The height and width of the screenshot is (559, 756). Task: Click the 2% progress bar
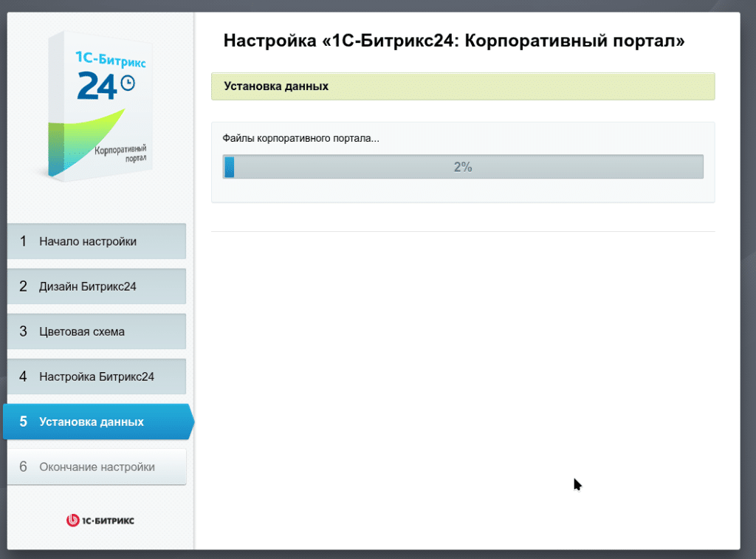click(463, 166)
